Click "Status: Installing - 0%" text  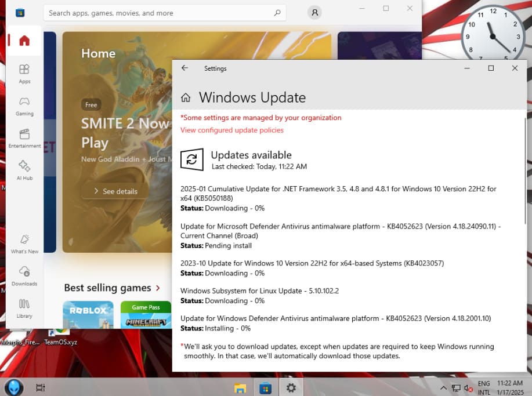215,328
